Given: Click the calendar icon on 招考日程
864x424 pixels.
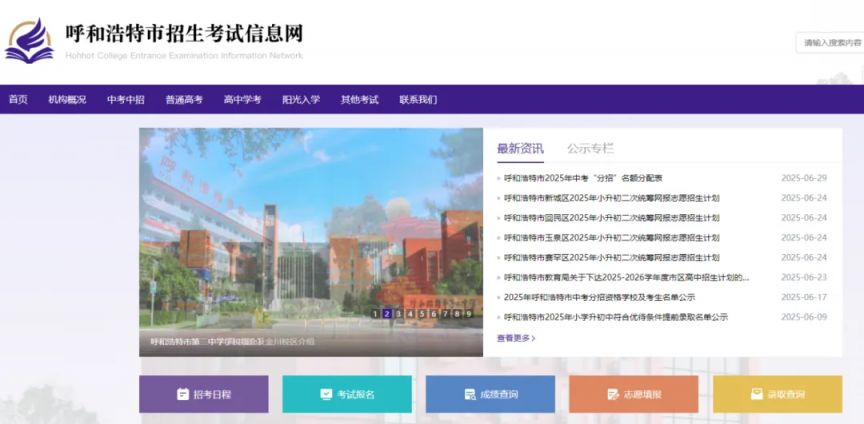Looking at the screenshot, I should (183, 394).
